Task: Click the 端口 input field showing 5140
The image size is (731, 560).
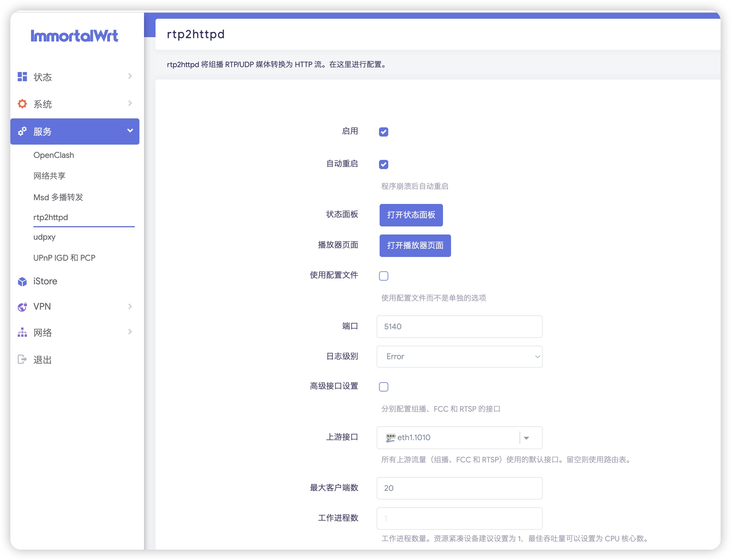Action: 459,326
